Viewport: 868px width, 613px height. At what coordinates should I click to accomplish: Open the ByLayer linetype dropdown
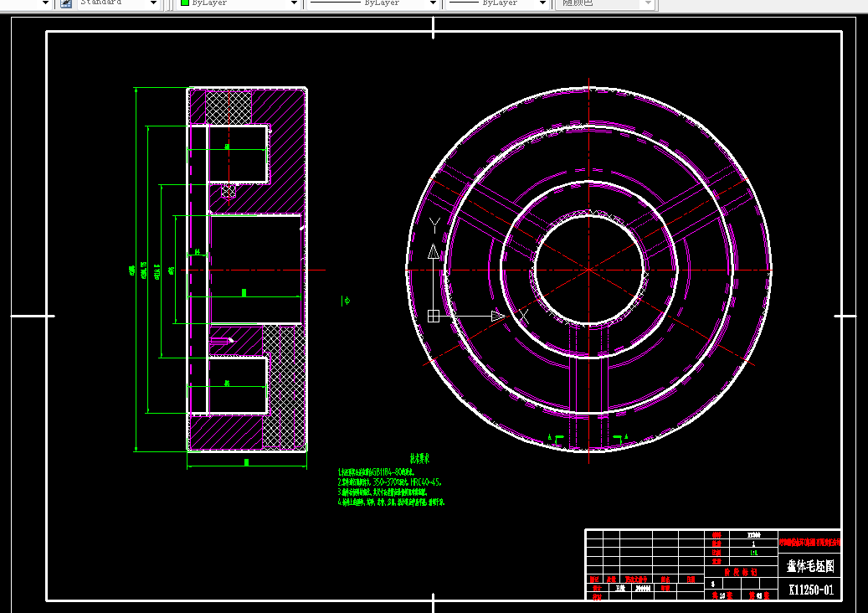[x=433, y=3]
